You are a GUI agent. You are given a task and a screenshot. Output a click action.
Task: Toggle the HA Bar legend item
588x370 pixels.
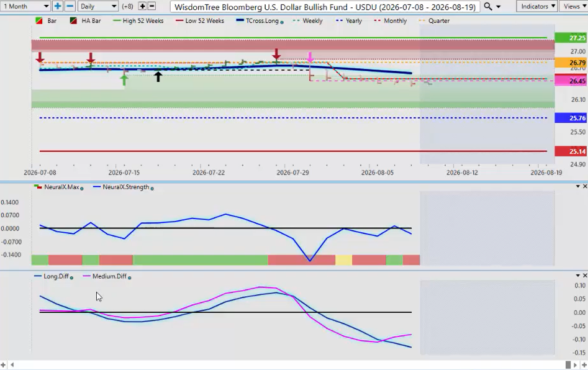(85, 20)
